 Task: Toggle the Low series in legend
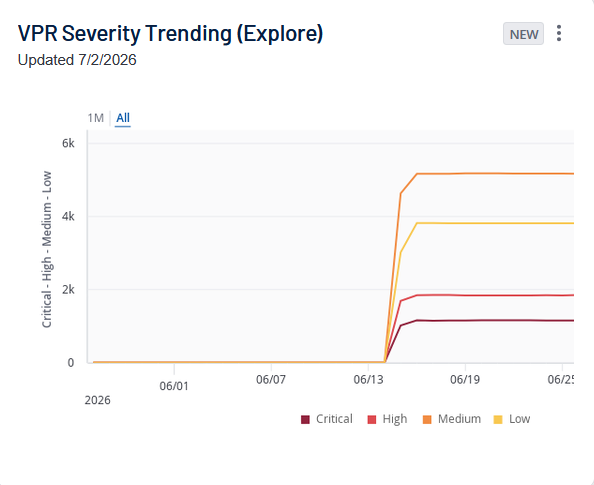click(512, 419)
